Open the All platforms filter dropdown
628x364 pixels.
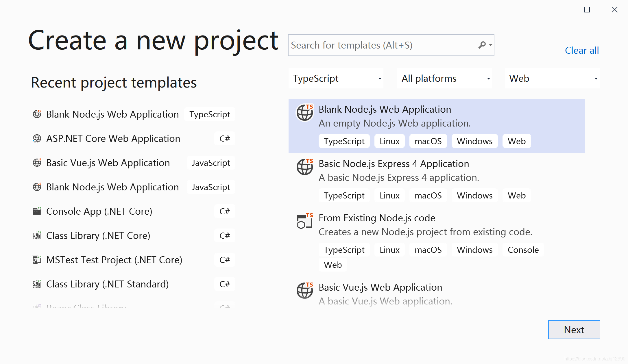click(x=445, y=79)
